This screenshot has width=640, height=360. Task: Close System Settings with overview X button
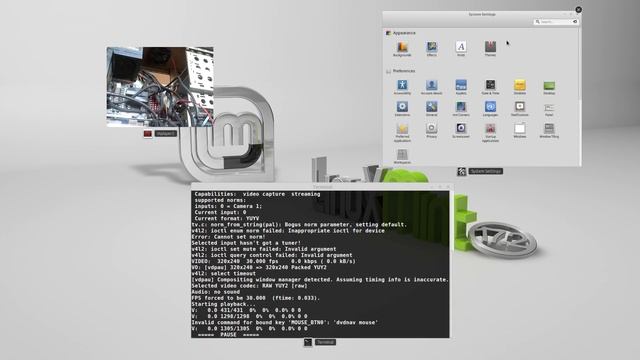[578, 9]
